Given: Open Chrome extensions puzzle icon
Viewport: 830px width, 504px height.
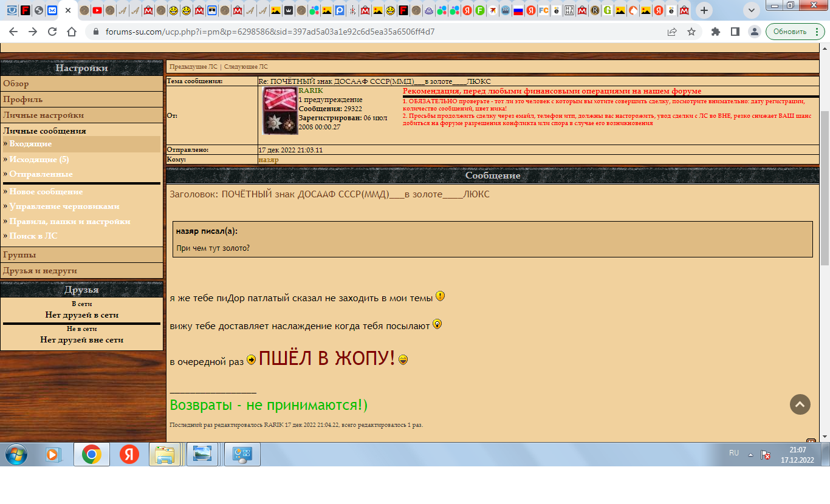Looking at the screenshot, I should pyautogui.click(x=716, y=32).
